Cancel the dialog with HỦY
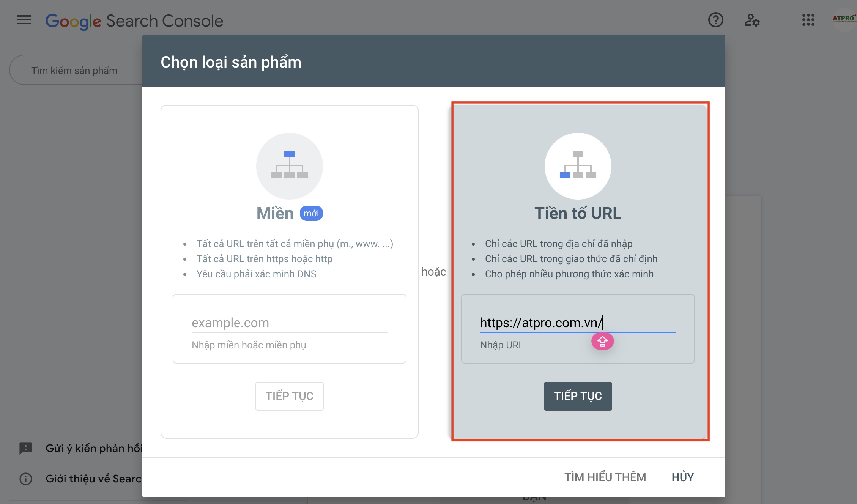 [x=682, y=477]
